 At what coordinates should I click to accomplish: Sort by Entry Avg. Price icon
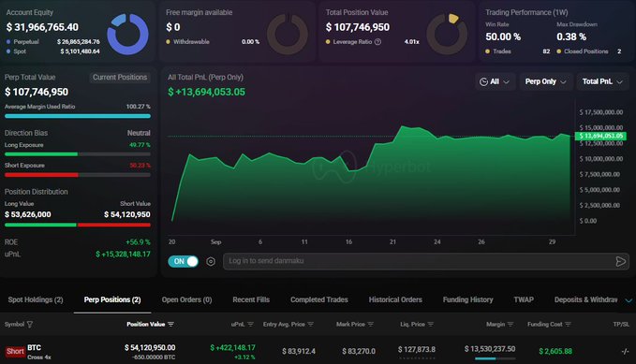tap(310, 325)
